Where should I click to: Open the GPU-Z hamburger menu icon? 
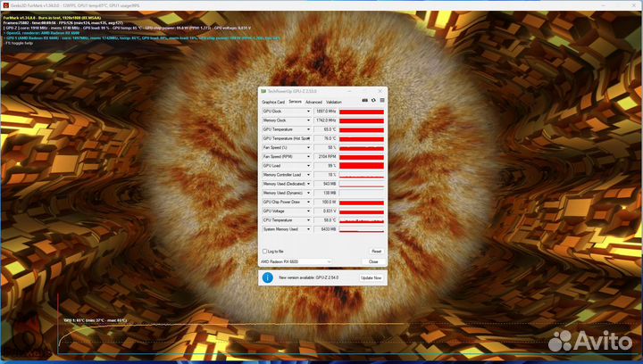coord(382,100)
